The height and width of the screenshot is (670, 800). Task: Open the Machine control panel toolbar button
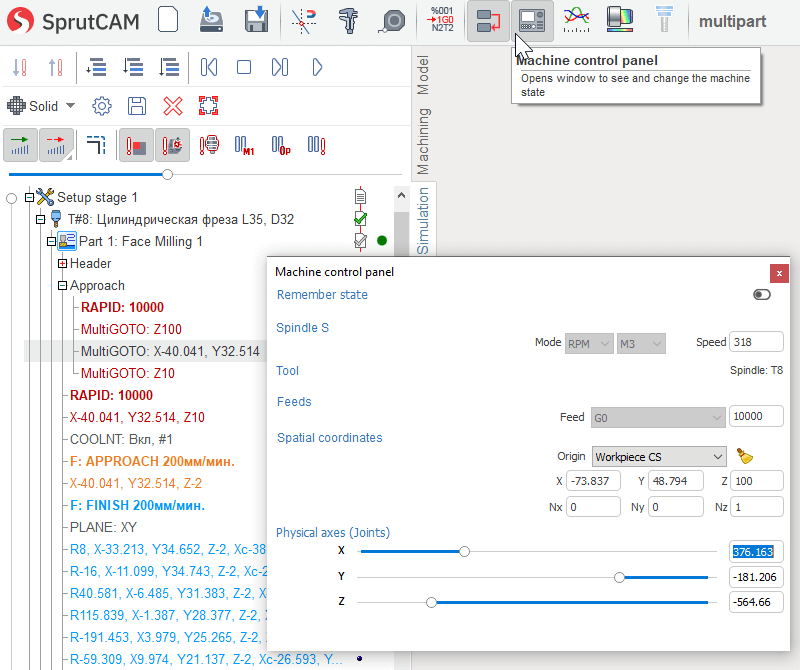(x=532, y=20)
